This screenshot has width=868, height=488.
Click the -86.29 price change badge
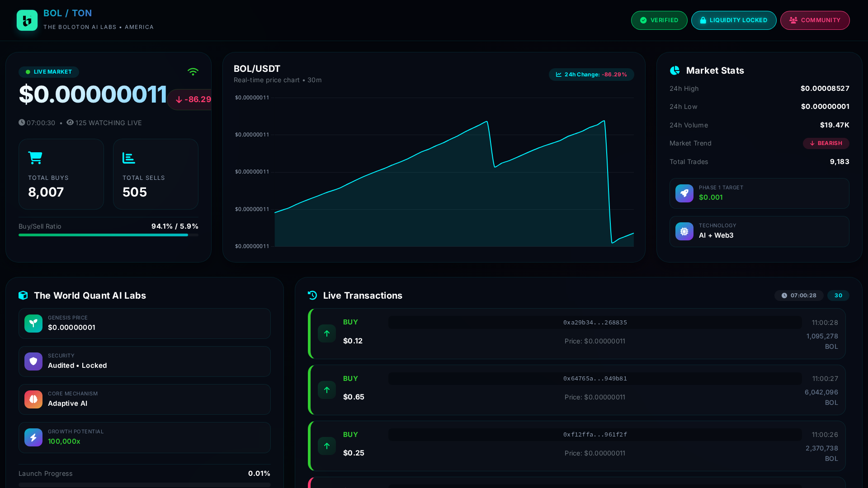pos(189,99)
